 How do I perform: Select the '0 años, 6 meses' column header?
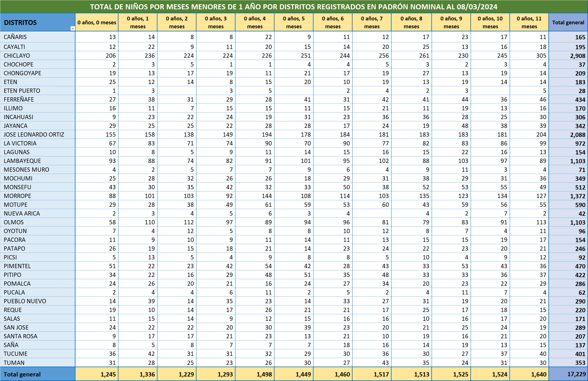[333, 22]
